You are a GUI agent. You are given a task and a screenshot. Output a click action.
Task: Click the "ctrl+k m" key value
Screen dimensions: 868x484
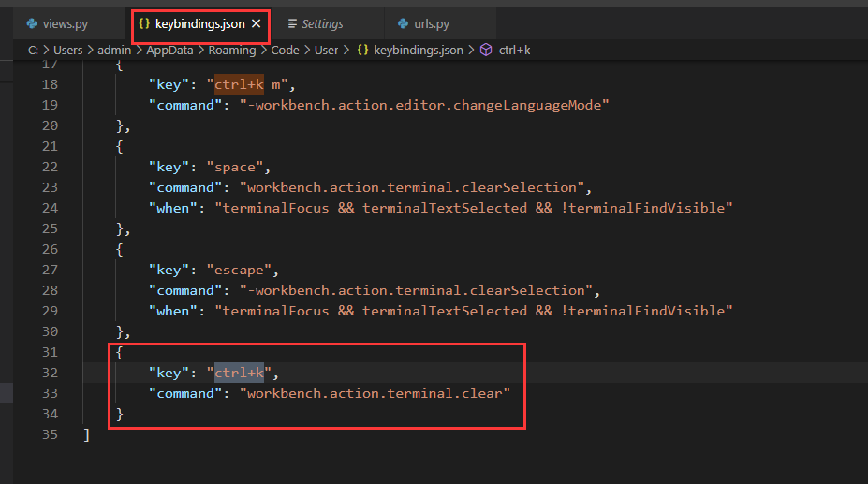click(247, 85)
